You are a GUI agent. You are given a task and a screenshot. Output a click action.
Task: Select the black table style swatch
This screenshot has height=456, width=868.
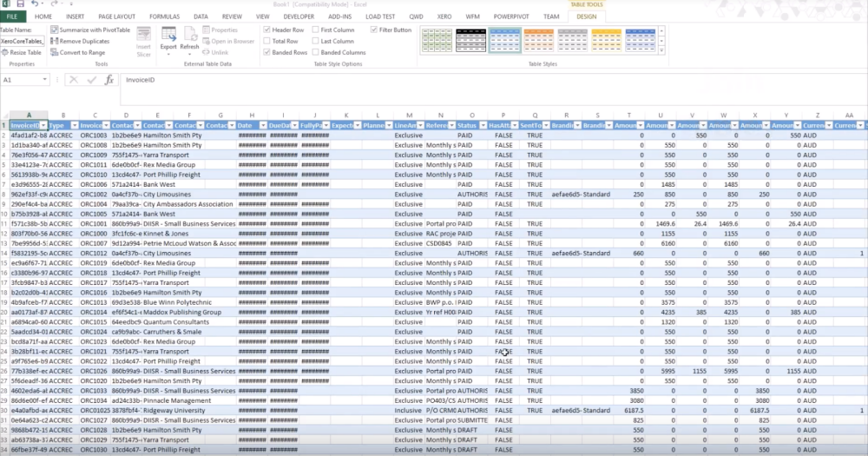pyautogui.click(x=471, y=41)
